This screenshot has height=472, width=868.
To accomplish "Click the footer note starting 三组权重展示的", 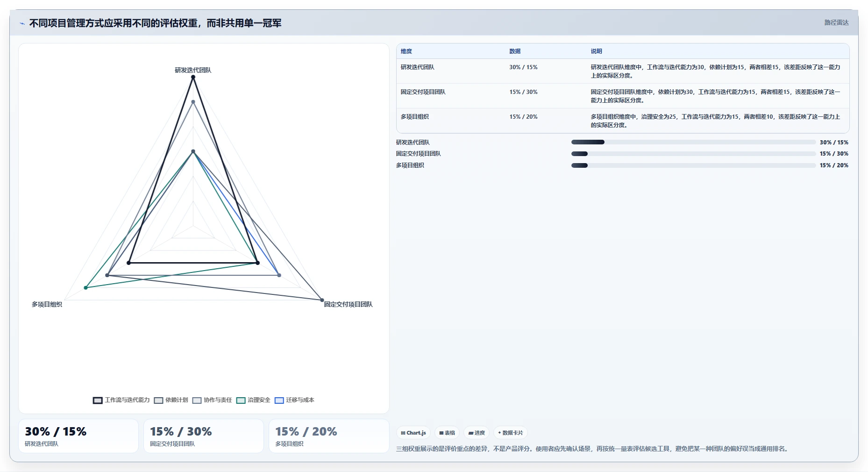I will click(x=593, y=449).
